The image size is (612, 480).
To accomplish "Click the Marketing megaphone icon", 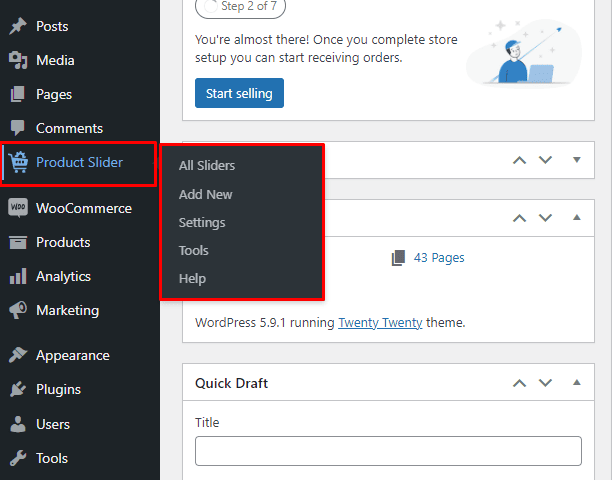I will tap(17, 311).
